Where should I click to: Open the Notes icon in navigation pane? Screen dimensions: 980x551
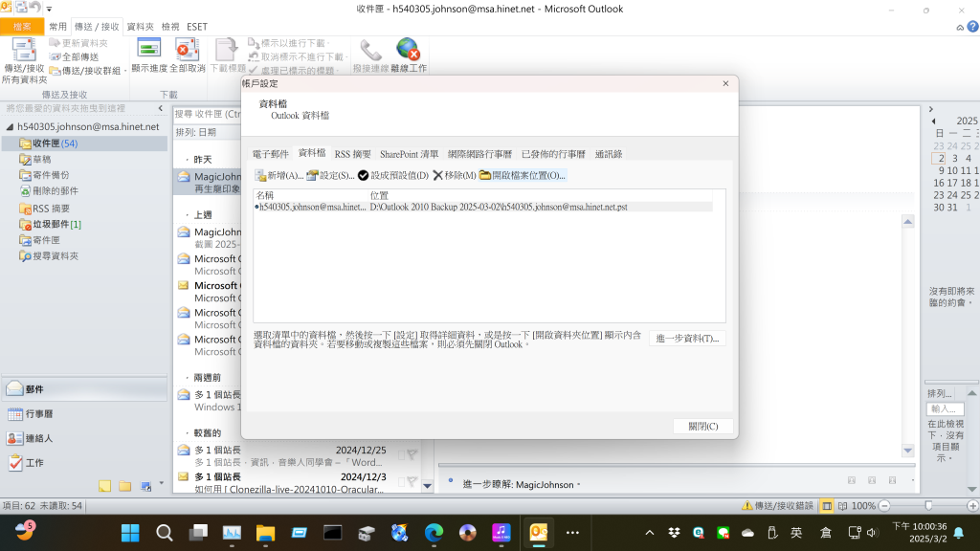point(105,486)
